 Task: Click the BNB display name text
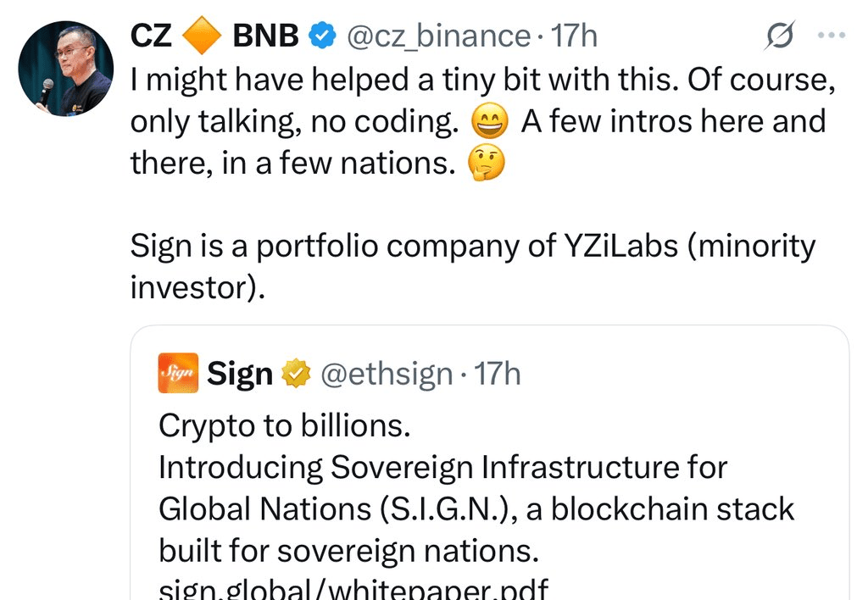point(265,36)
